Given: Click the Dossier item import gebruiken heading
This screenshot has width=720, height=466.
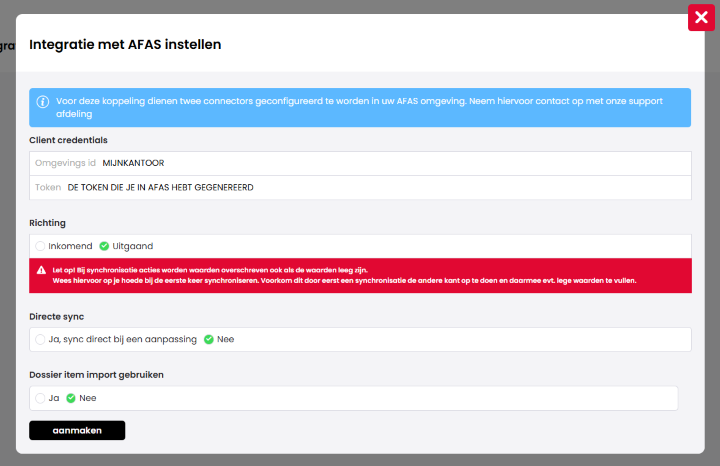Looking at the screenshot, I should [x=96, y=375].
